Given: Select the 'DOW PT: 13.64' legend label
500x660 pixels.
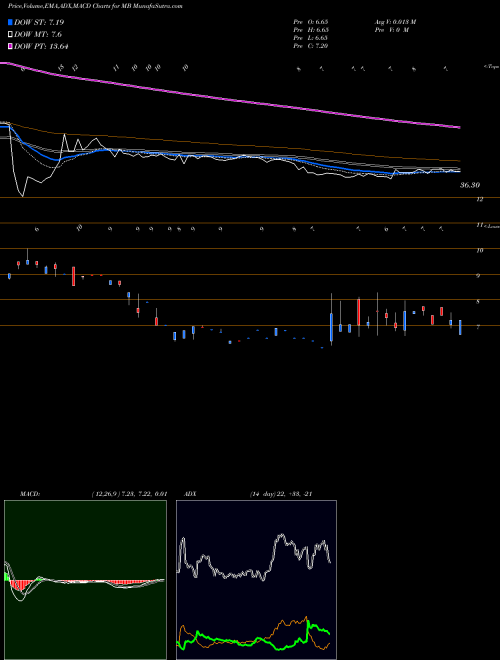Looking at the screenshot, I should tap(41, 46).
